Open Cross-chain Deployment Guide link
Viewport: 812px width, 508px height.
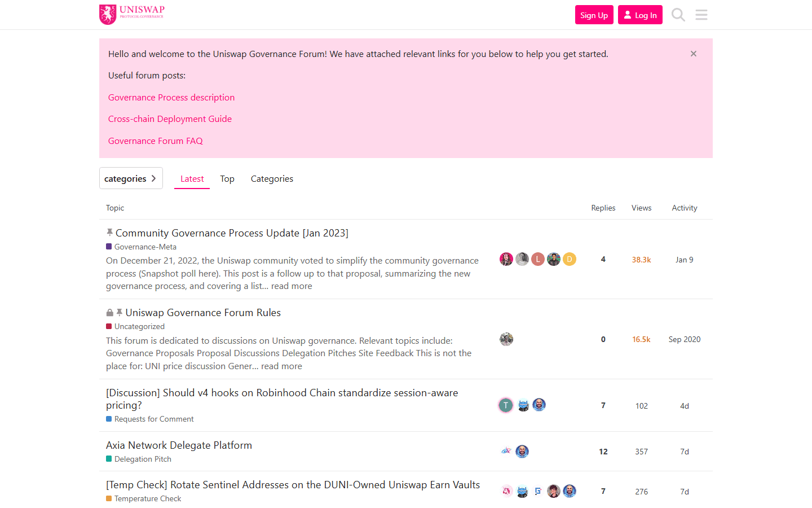(170, 119)
